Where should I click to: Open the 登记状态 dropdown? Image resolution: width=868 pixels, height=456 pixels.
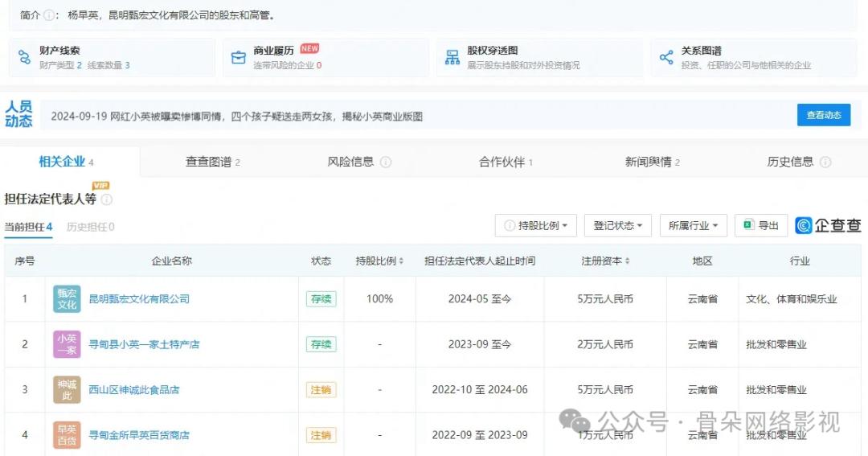pos(617,226)
